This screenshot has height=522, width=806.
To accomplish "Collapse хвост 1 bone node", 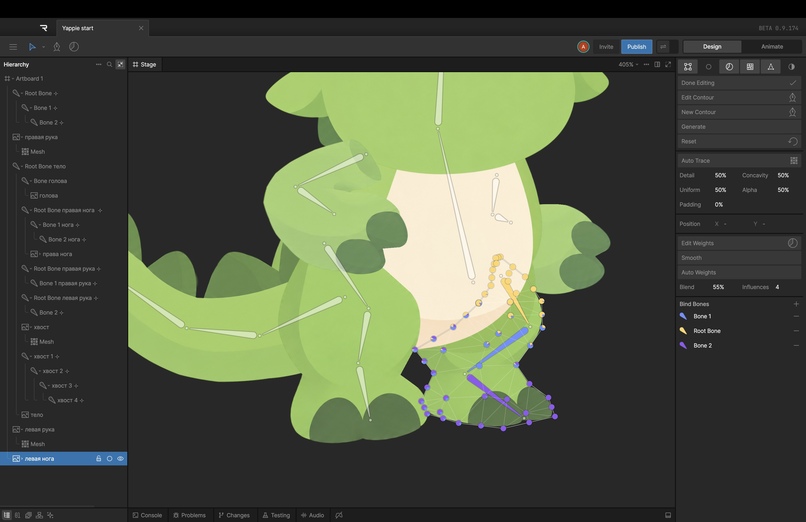I will click(31, 356).
